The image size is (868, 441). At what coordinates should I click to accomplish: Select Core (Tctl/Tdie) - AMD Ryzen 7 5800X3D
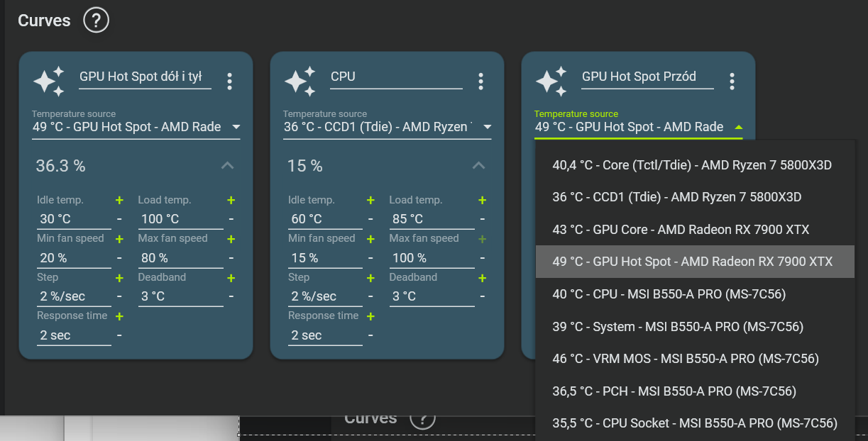coord(692,165)
